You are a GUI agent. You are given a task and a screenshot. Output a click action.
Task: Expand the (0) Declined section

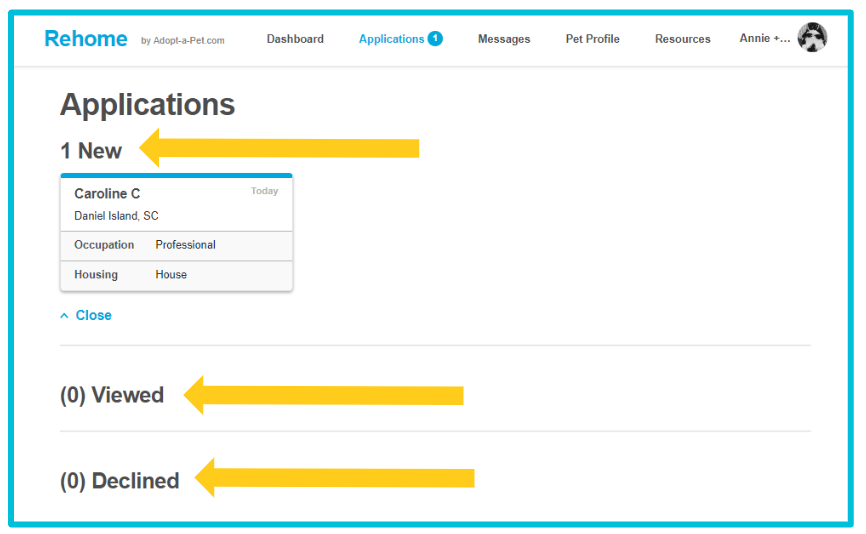119,481
